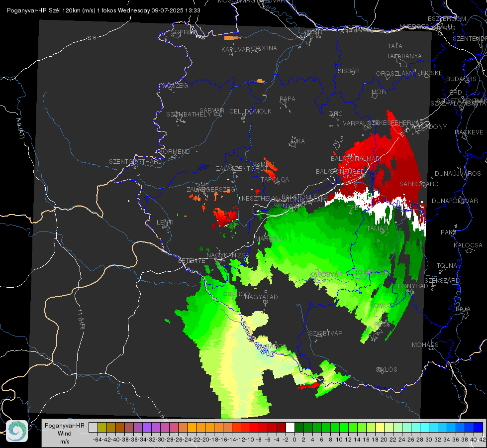
Task: Select the SARVAR label
Action: point(211,110)
